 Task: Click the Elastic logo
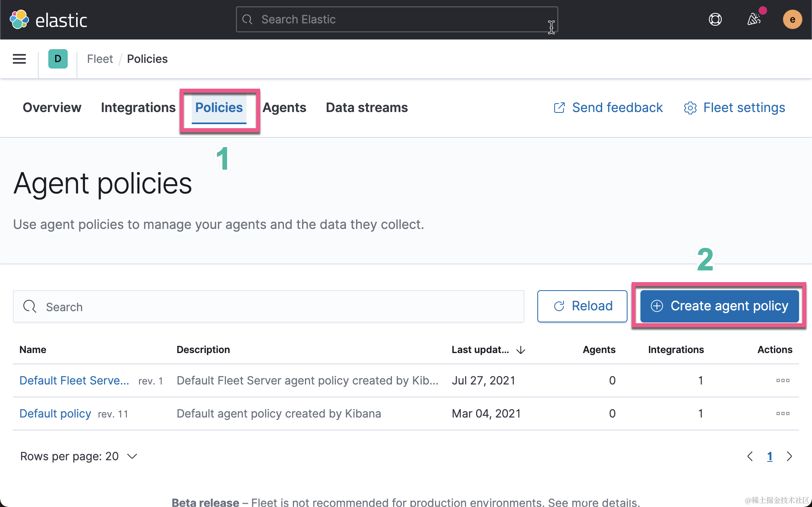tap(48, 20)
